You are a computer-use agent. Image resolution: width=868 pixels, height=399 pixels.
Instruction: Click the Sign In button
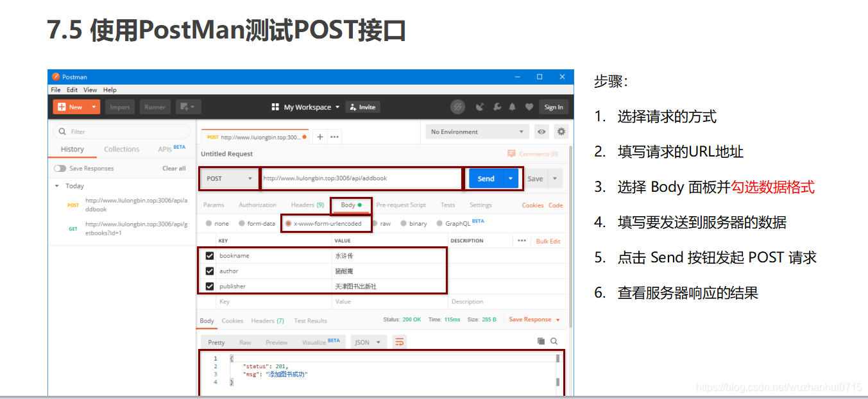tap(554, 107)
